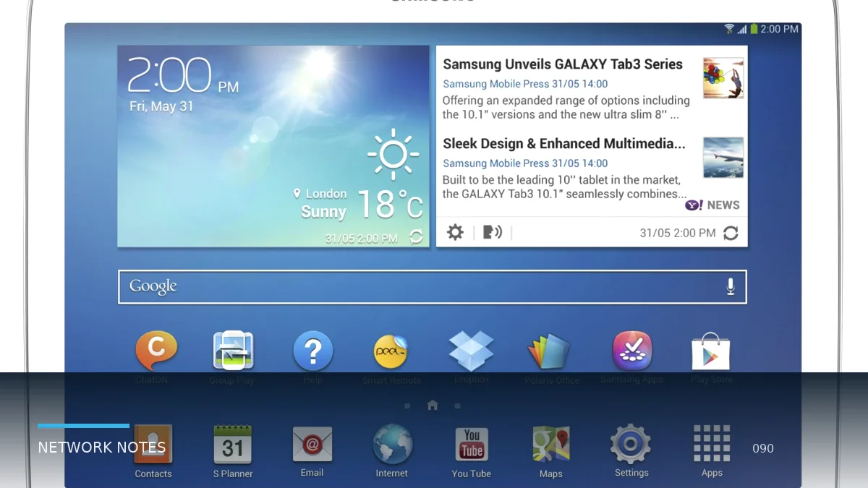Tap the sunny weather sun icon
Screen dimensions: 868x488
pos(393,154)
